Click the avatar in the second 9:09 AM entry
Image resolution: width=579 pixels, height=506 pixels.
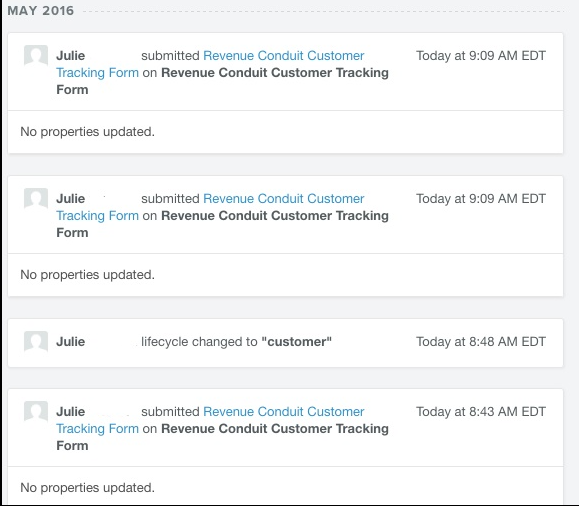(36, 198)
